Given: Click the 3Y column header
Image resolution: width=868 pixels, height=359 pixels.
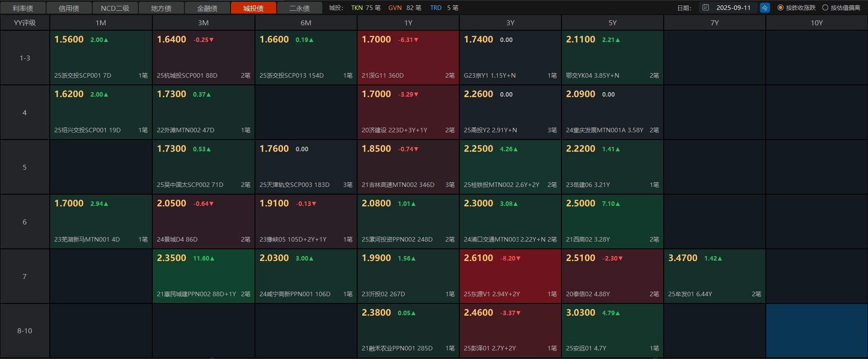Looking at the screenshot, I should pos(510,23).
